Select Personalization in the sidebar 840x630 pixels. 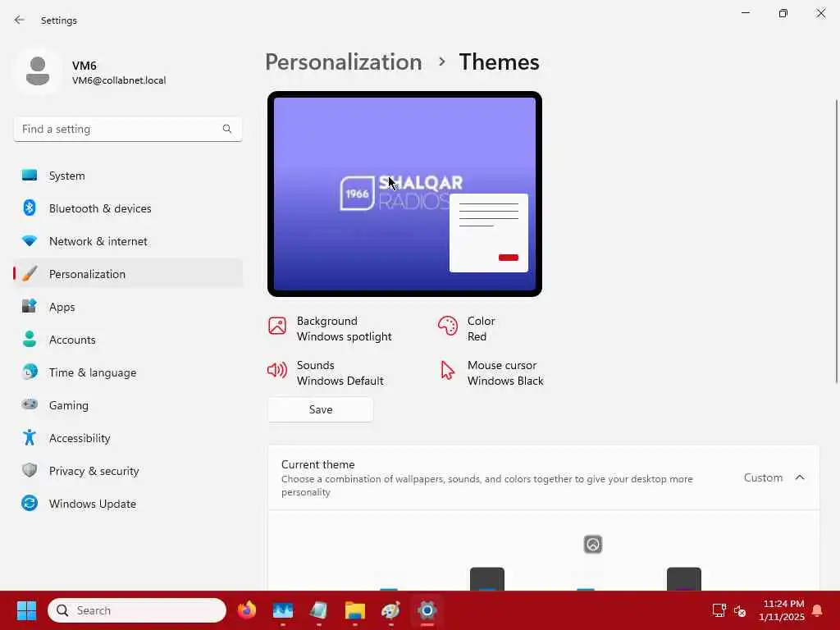(127, 274)
